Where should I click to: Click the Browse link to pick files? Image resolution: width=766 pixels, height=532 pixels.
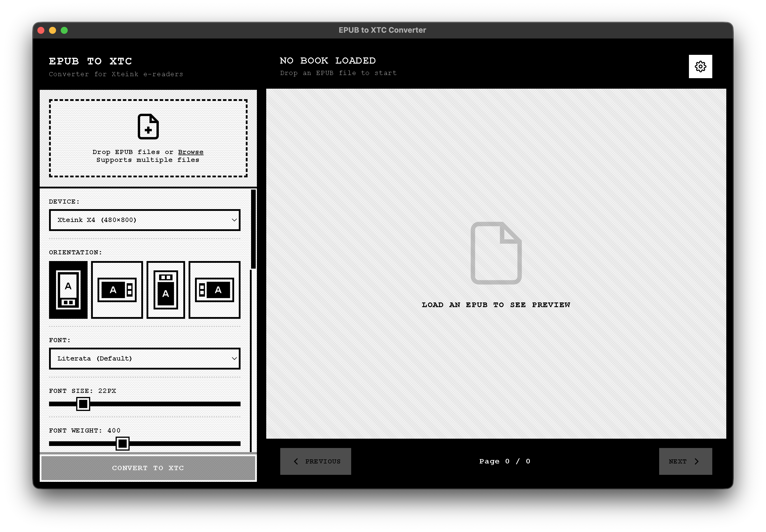pyautogui.click(x=191, y=152)
